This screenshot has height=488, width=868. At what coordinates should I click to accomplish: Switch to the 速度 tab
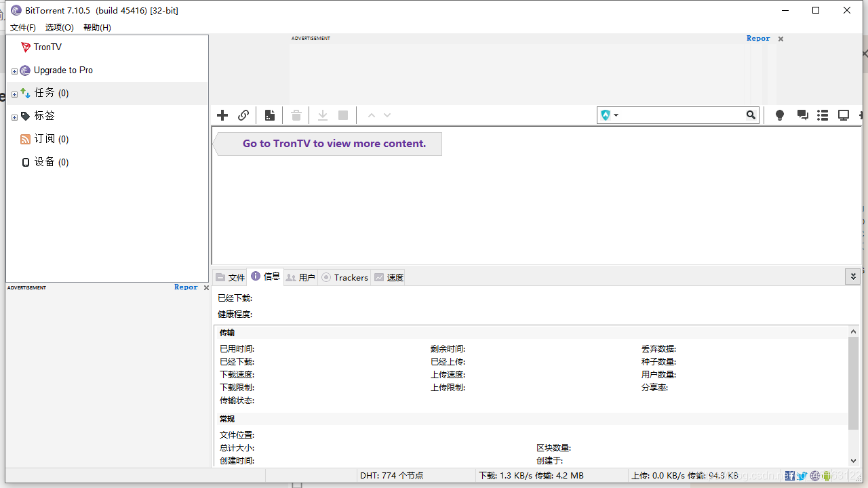pos(389,277)
